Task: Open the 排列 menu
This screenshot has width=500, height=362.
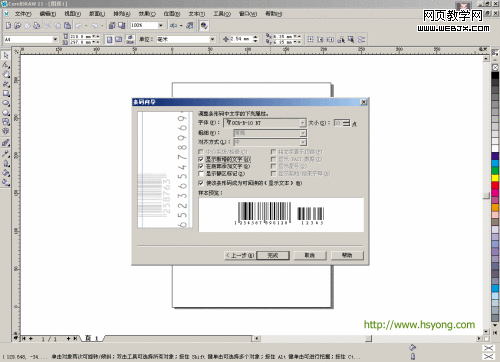Action: click(x=122, y=14)
